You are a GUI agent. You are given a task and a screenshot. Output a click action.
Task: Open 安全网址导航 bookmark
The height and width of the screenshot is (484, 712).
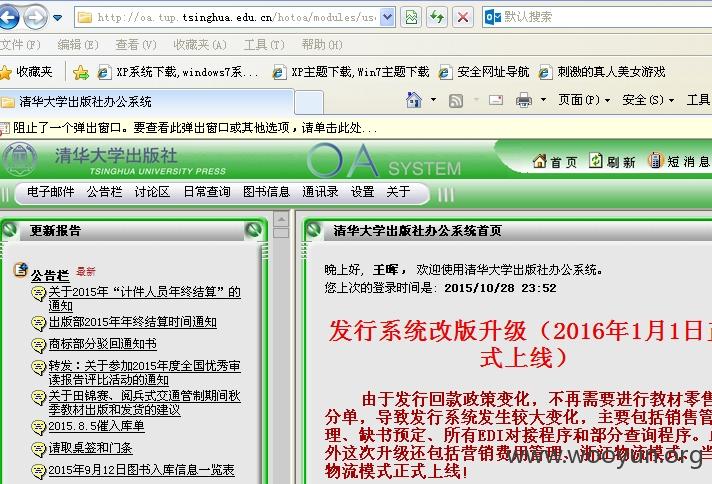(x=484, y=72)
